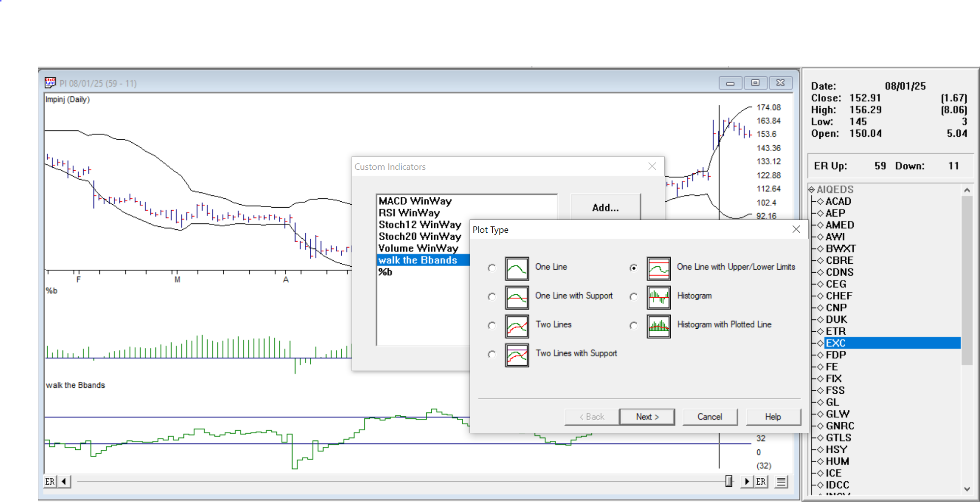Select the One Line radio button
Image resolution: width=980 pixels, height=502 pixels.
coord(492,268)
